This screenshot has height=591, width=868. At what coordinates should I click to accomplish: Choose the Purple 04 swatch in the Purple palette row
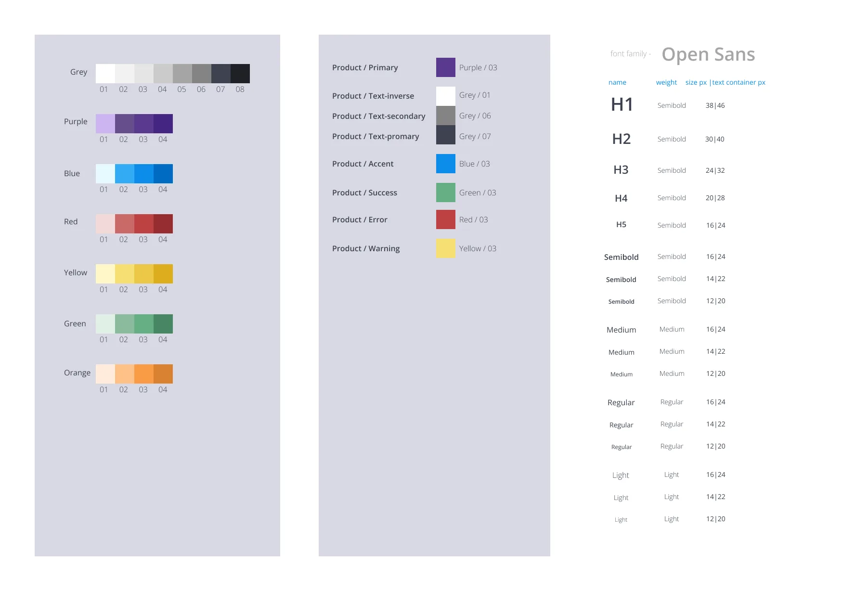(163, 124)
